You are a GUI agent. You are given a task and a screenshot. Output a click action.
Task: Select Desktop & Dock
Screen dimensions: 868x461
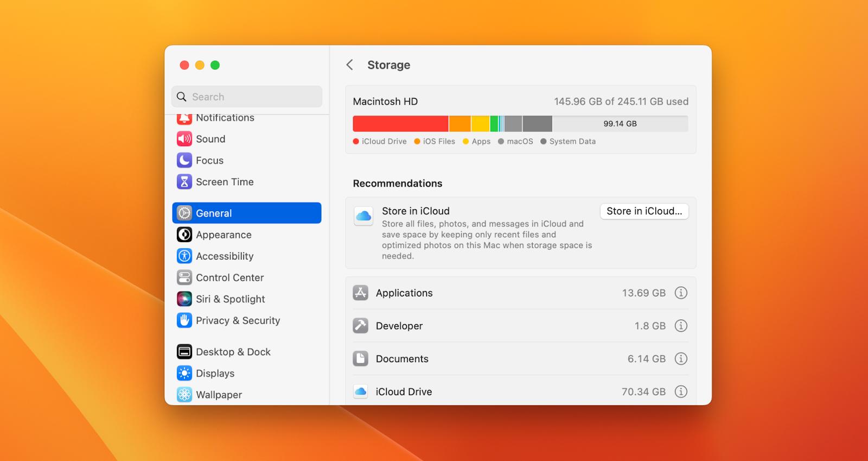(247, 352)
